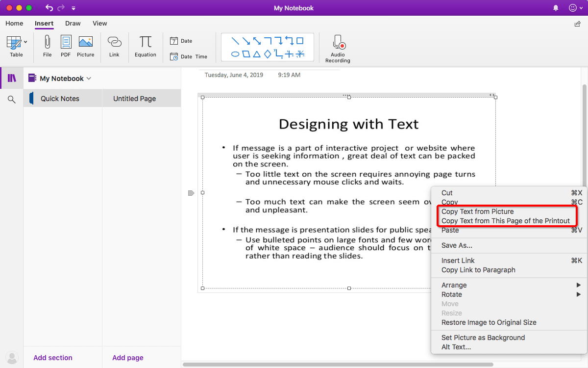Select the single arrow line shape
Viewport: 588px width, 368px height.
click(x=246, y=41)
